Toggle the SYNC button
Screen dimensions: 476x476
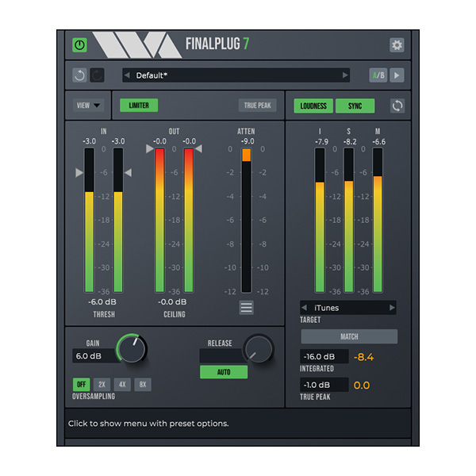pos(355,106)
